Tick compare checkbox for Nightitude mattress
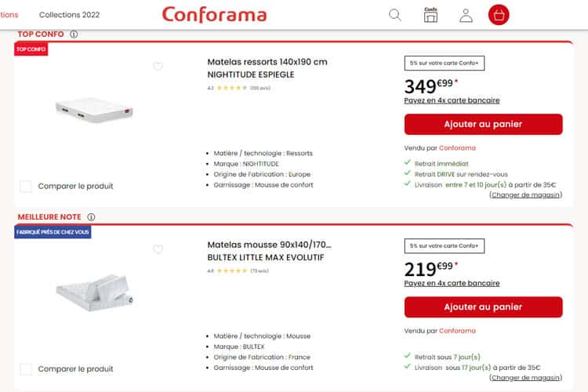Image resolution: width=588 pixels, height=392 pixels. (26, 186)
